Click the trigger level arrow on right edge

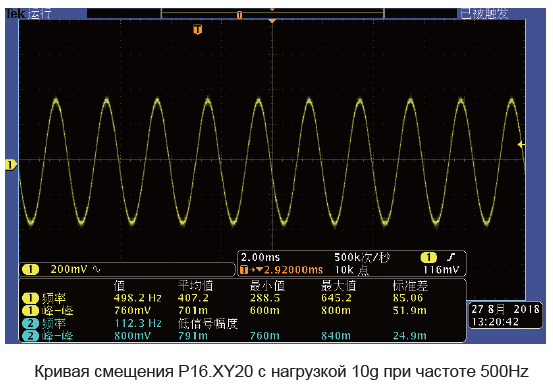(x=521, y=145)
